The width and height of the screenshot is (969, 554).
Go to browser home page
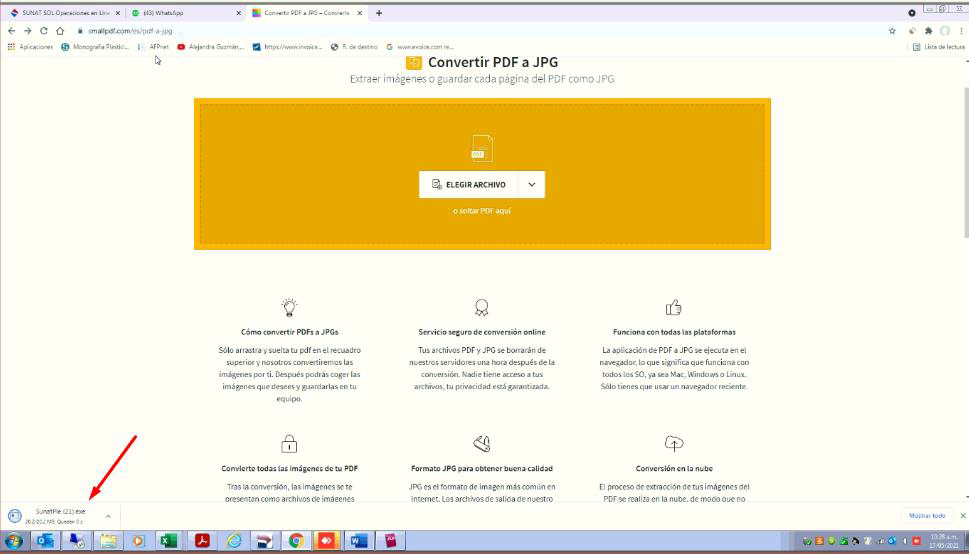pos(59,31)
